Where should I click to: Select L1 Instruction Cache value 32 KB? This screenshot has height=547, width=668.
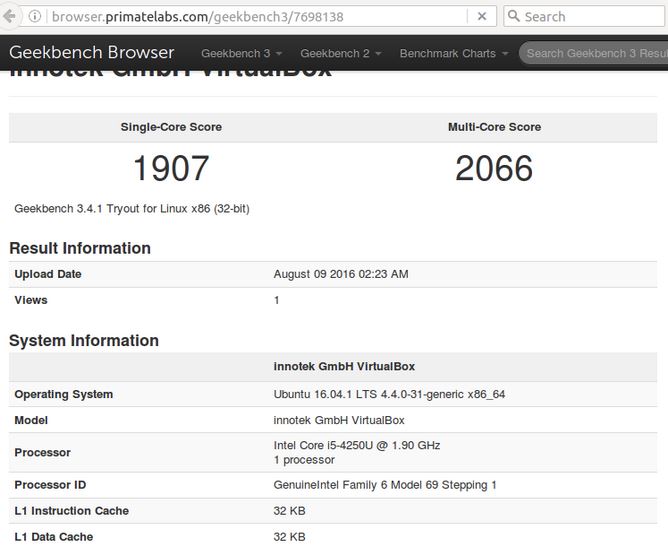click(x=290, y=511)
